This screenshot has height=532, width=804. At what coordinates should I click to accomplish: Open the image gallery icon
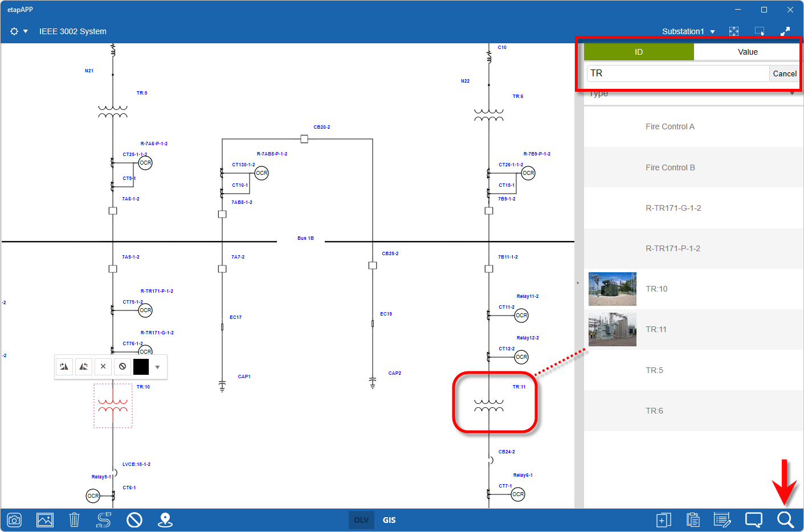point(45,520)
